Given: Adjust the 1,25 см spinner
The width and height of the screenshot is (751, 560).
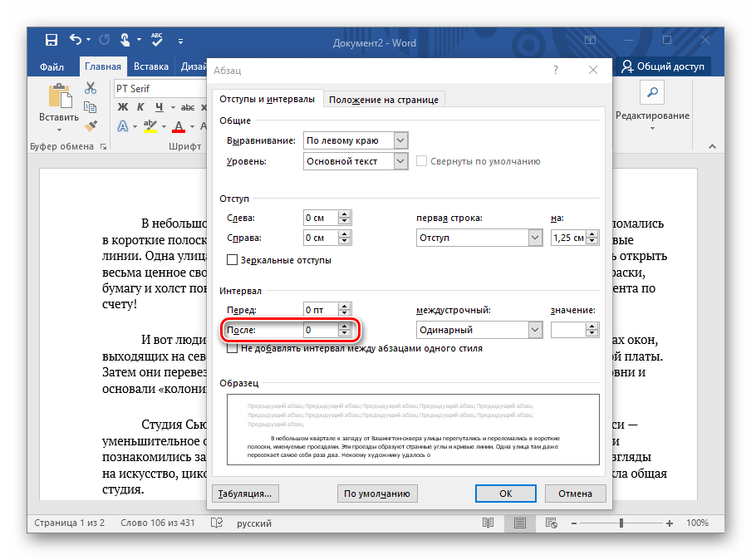Looking at the screenshot, I should [x=593, y=238].
